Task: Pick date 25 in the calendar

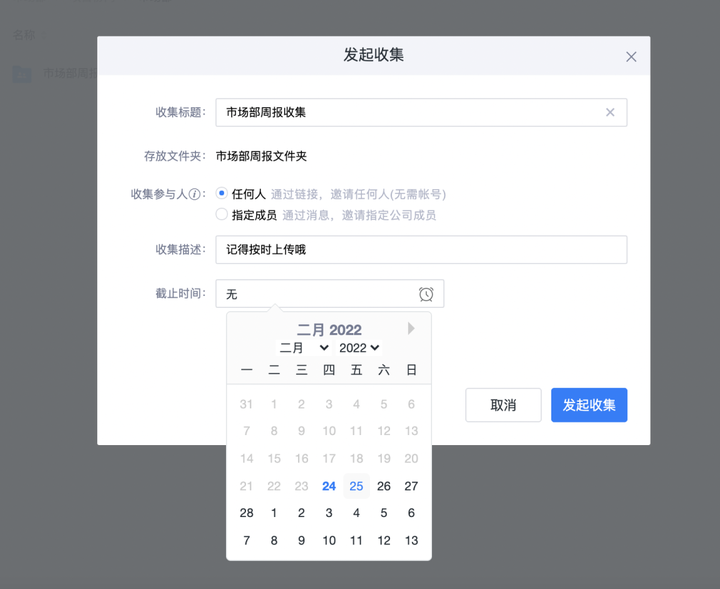Action: [356, 486]
